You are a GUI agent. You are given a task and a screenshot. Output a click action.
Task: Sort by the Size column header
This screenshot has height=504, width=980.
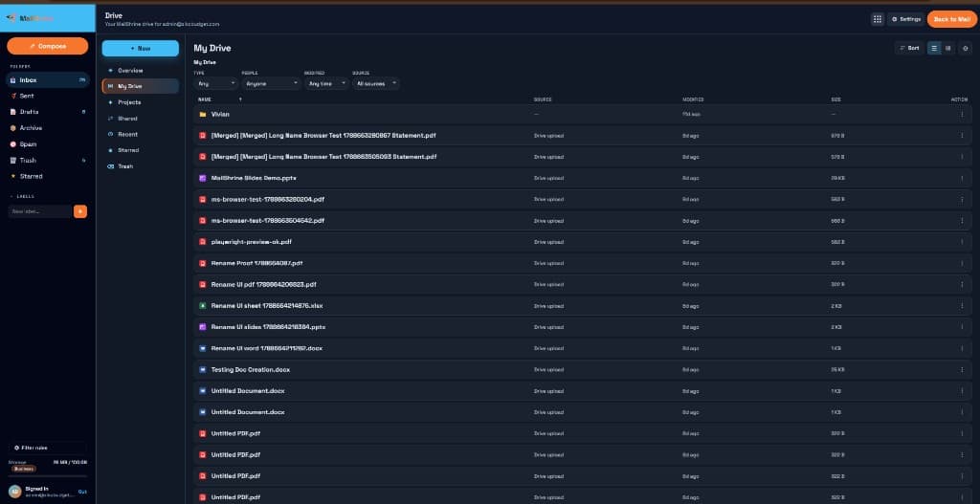(835, 99)
